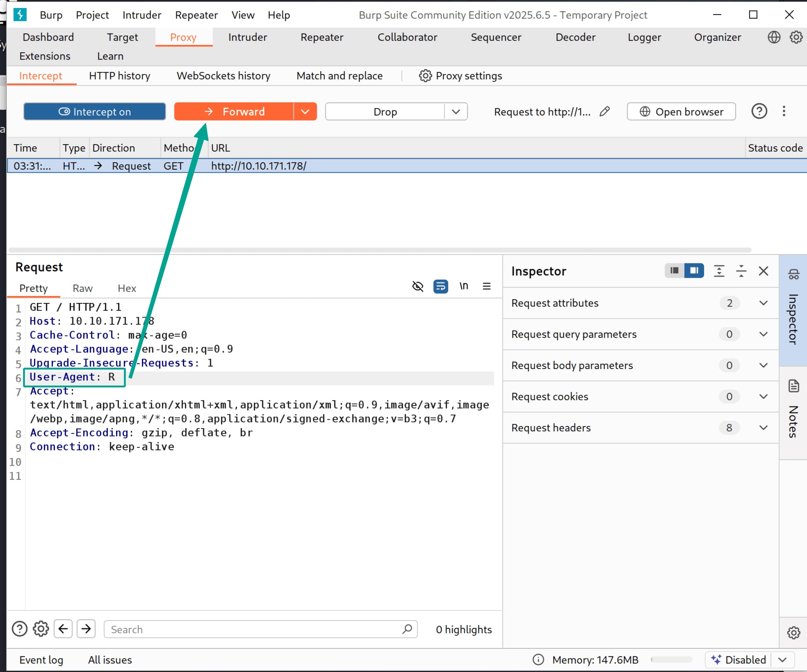This screenshot has width=807, height=672.
Task: Click the Burp settings gear in top bar
Action: (x=796, y=37)
